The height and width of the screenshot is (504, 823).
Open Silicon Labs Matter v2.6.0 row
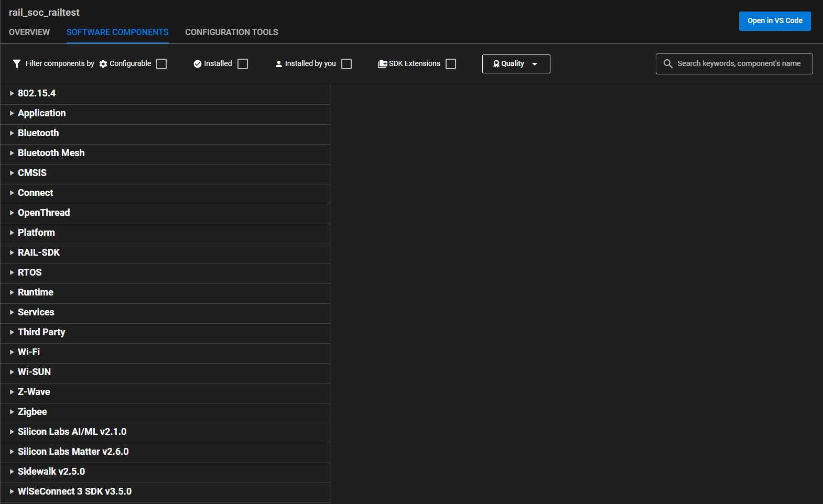click(165, 452)
